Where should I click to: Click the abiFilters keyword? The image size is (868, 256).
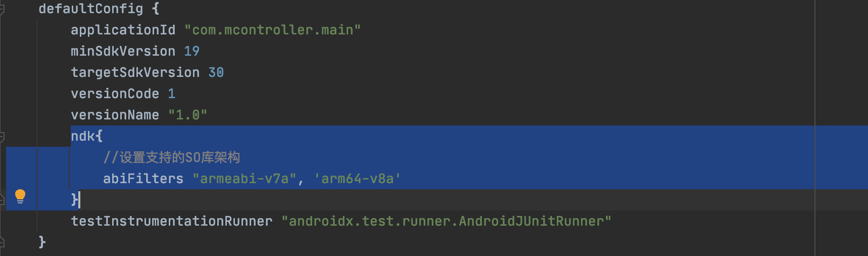click(x=143, y=179)
